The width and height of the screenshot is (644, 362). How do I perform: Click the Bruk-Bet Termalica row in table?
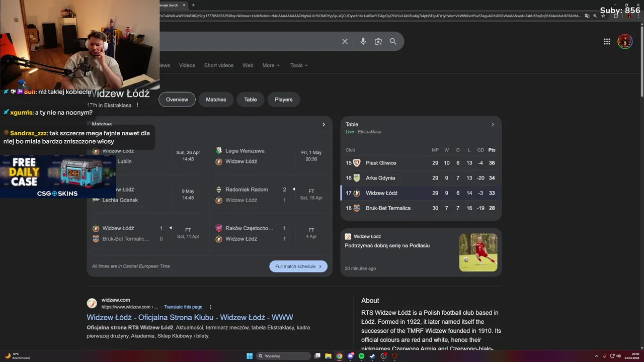tap(421, 208)
